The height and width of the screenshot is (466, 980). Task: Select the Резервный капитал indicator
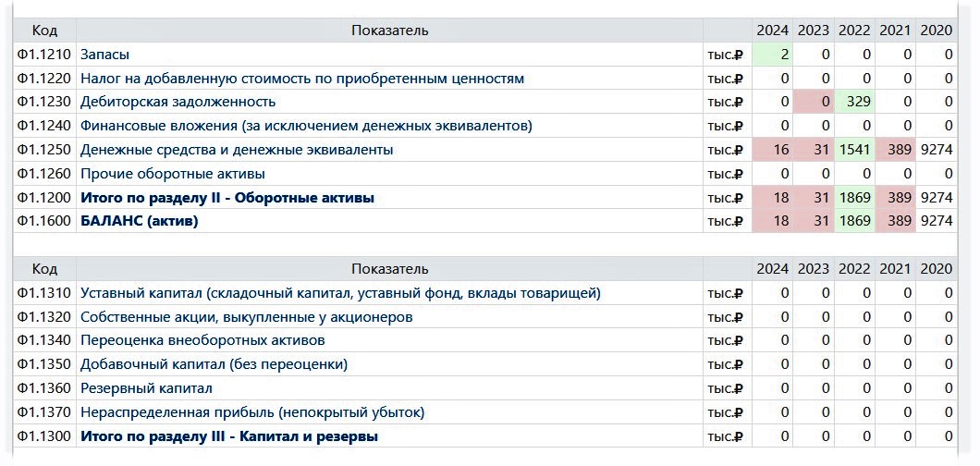[146, 388]
